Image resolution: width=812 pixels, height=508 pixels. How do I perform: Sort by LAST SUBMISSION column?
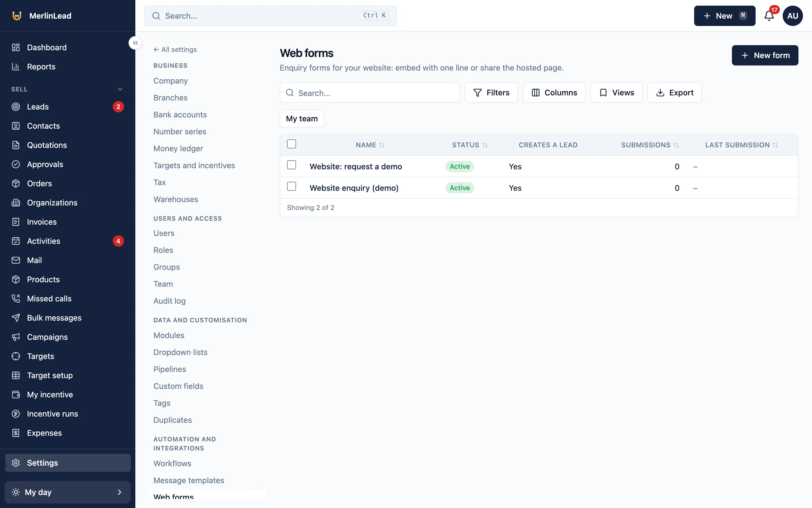click(742, 145)
